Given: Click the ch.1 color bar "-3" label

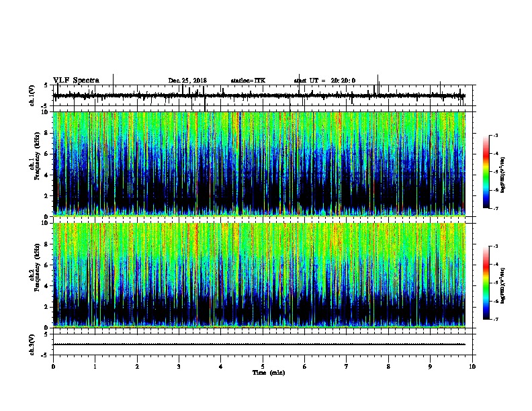Looking at the screenshot, I should click(x=495, y=136).
